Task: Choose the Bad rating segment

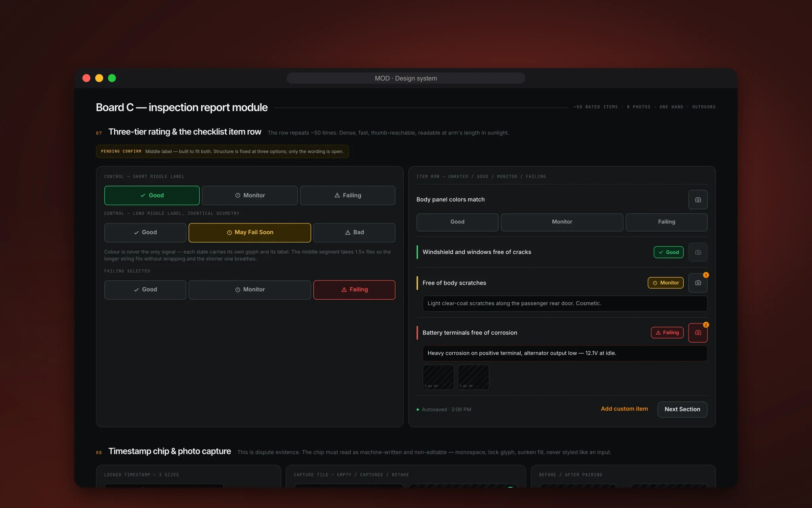Action: point(354,232)
